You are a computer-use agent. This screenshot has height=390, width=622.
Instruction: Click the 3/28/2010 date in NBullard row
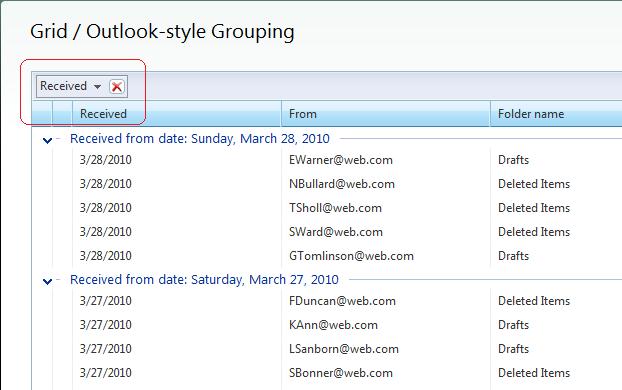point(106,184)
